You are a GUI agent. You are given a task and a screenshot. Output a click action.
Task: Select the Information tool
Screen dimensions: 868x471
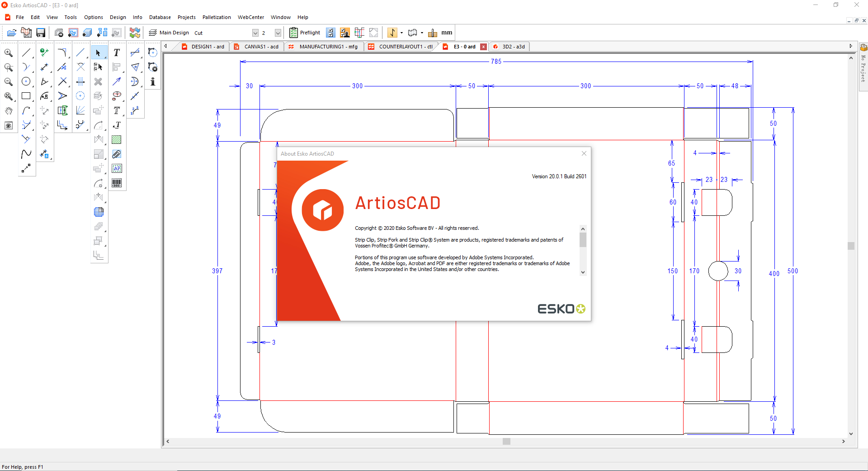coord(152,82)
